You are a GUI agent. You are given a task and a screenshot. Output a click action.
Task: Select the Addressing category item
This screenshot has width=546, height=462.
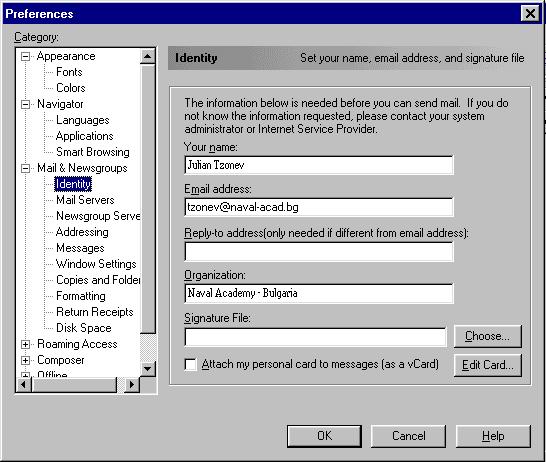82,232
